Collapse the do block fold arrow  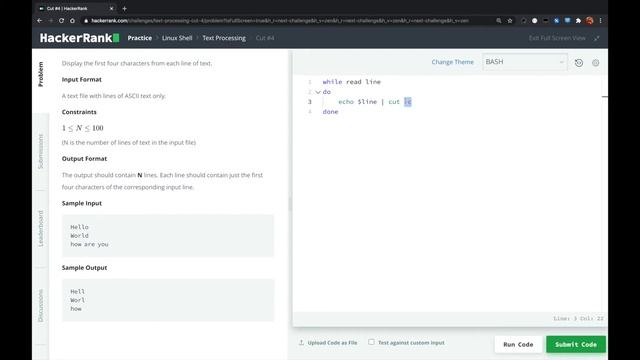click(x=318, y=92)
